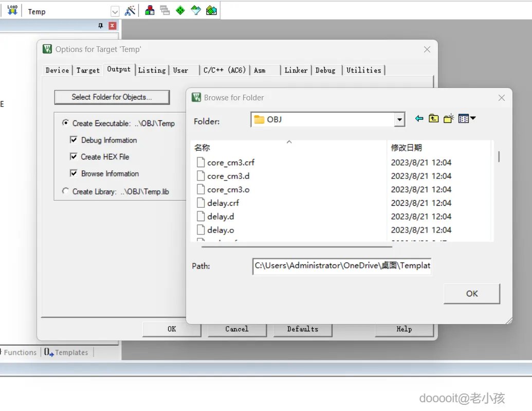Select file core_cm3.crf
The image size is (532, 411).
click(231, 163)
